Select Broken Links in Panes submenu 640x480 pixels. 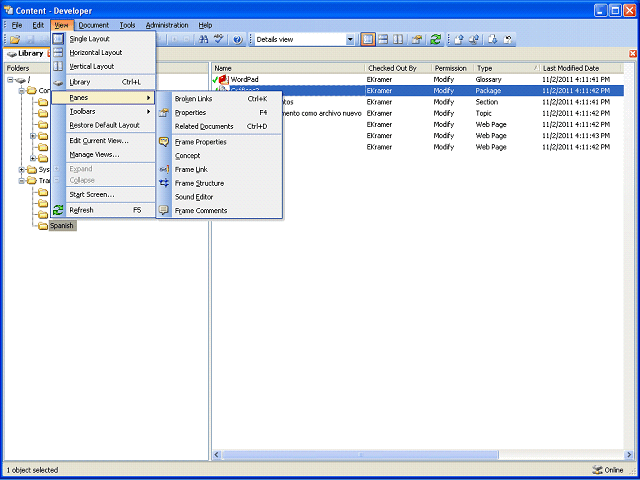point(219,99)
